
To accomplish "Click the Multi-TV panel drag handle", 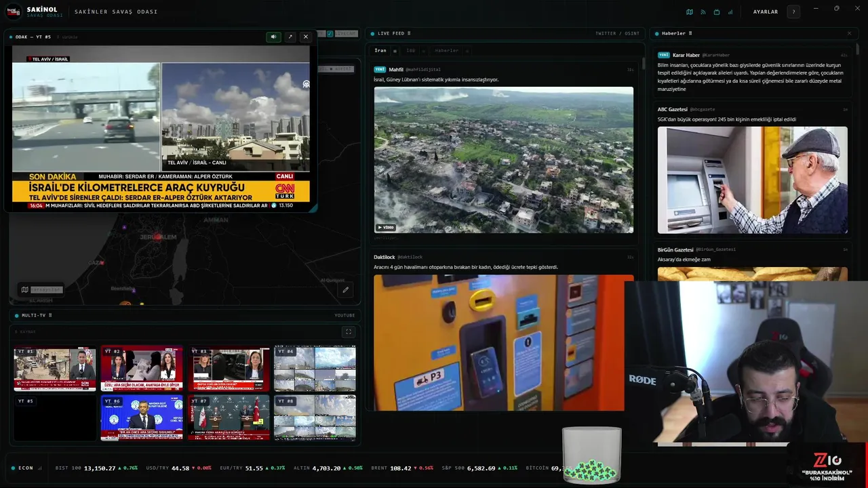I will [x=50, y=315].
